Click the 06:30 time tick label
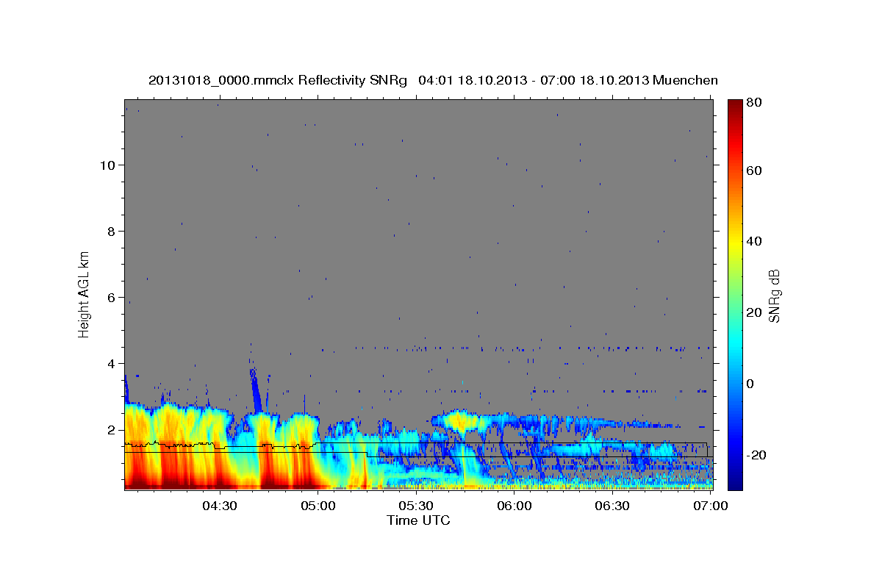 coord(612,506)
